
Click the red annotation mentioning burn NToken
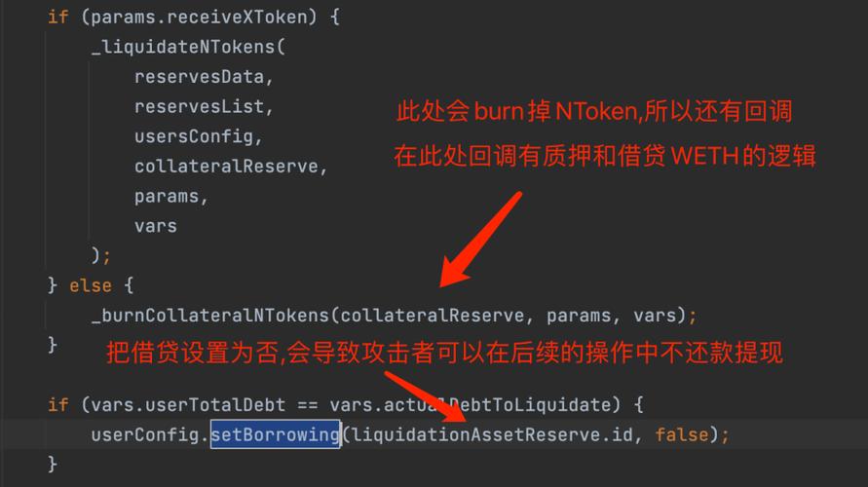click(594, 112)
